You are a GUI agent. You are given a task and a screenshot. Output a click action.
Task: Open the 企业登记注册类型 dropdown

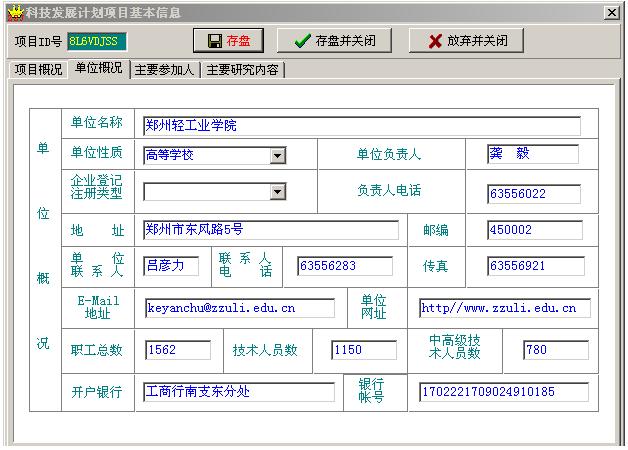point(277,192)
